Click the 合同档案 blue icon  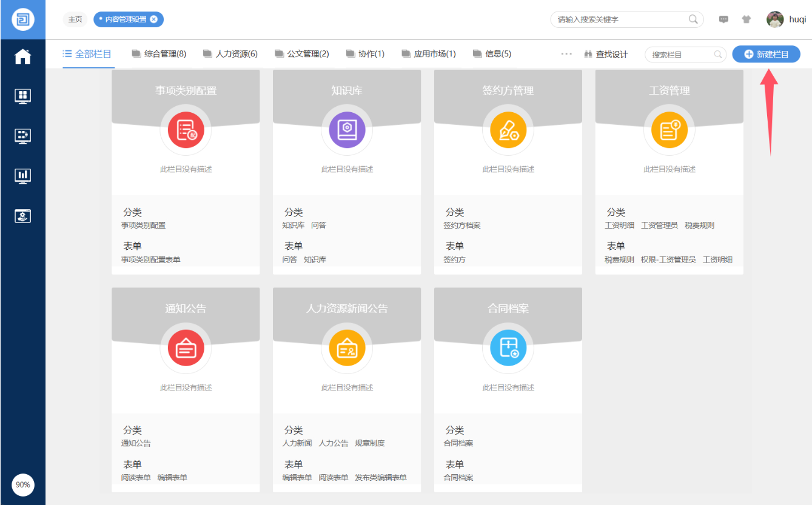pyautogui.click(x=508, y=348)
